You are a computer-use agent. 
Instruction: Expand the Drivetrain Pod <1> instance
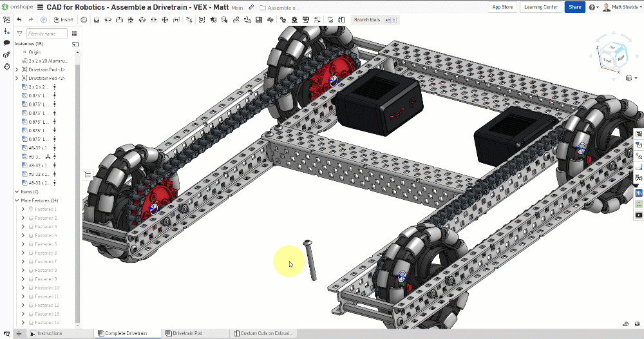click(17, 70)
